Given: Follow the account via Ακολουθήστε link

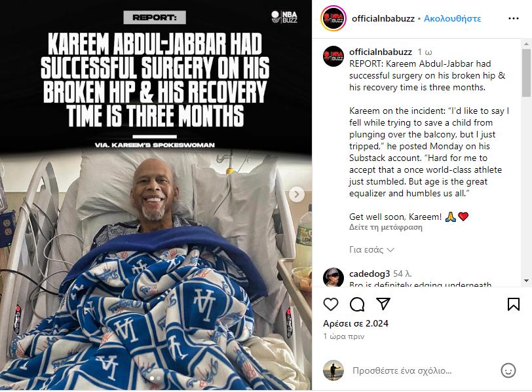Looking at the screenshot, I should pos(452,18).
